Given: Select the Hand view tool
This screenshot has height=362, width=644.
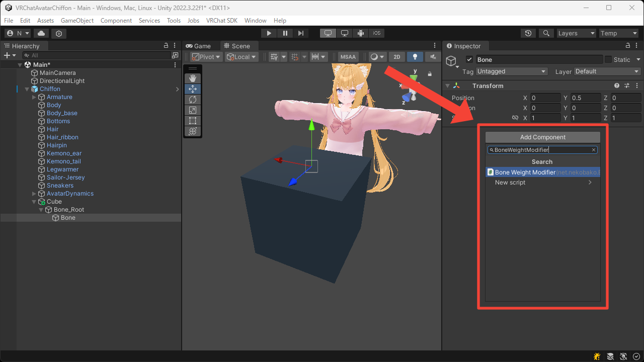Looking at the screenshot, I should click(192, 78).
